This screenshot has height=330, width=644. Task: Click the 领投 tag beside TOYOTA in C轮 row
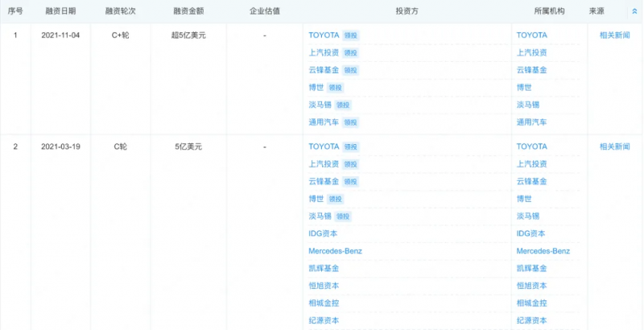(x=351, y=147)
